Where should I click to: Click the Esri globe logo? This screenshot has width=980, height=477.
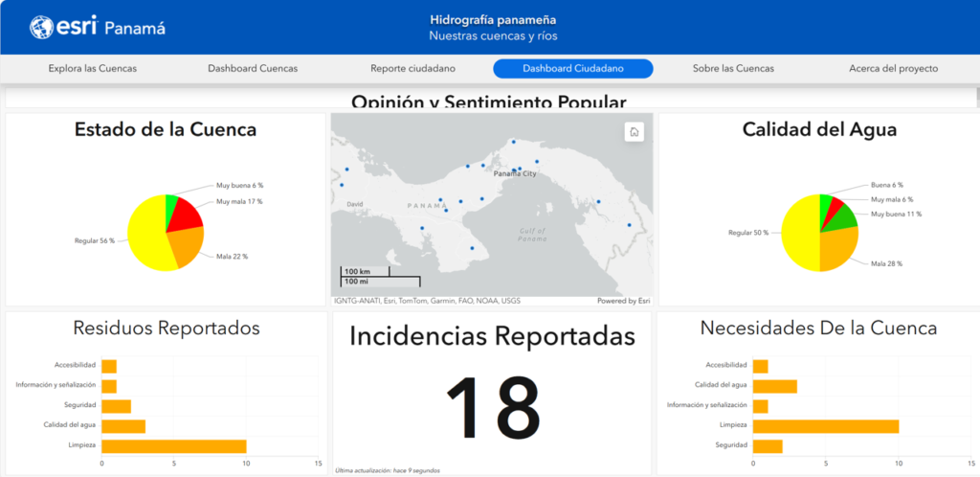click(x=42, y=28)
